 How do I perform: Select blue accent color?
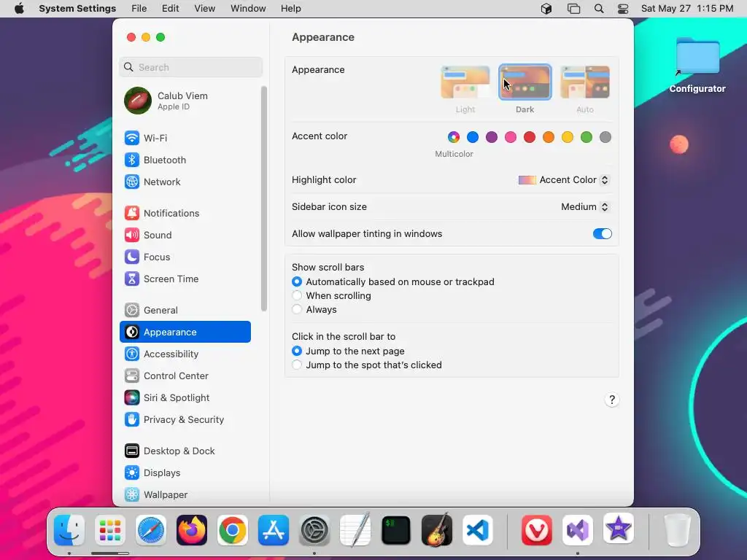click(x=473, y=137)
